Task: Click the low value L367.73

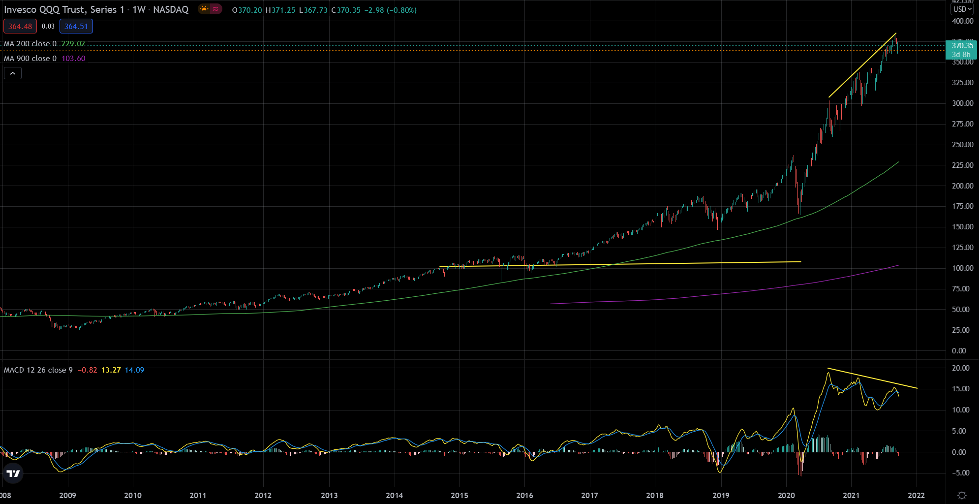Action: coord(313,10)
